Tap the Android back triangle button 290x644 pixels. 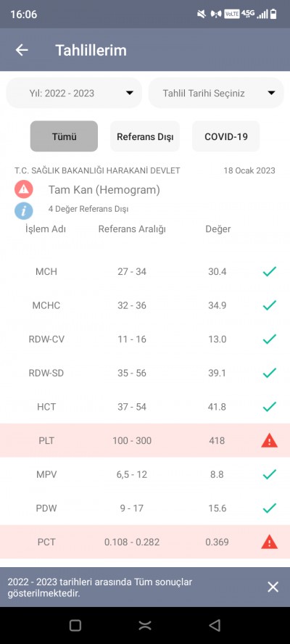pos(215,626)
